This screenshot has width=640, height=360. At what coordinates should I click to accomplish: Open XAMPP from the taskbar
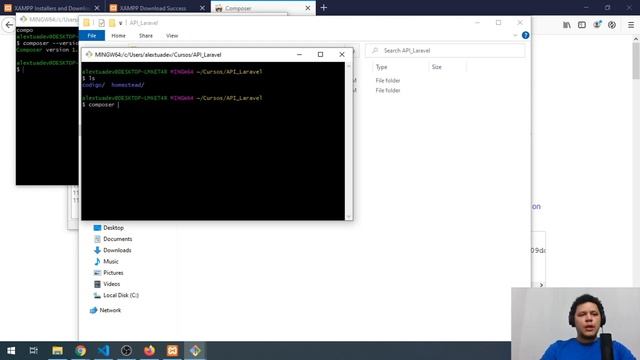click(x=172, y=351)
